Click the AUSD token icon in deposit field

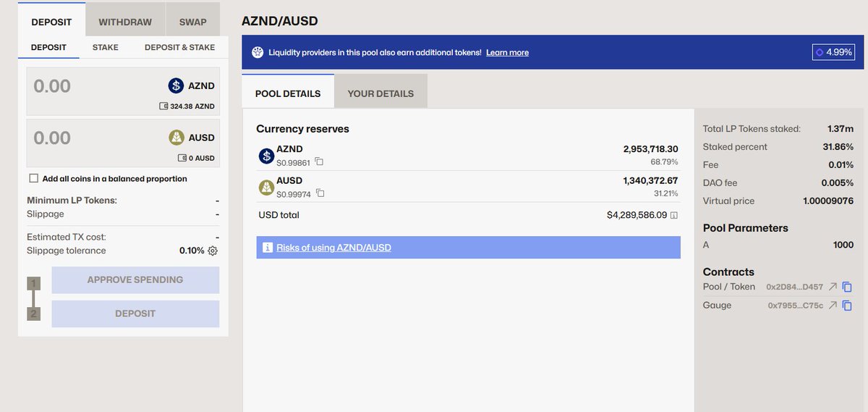(176, 138)
